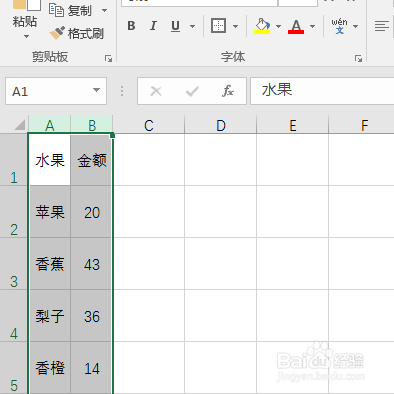Open the phonetic guide dropdown arrow
The width and height of the screenshot is (394, 394).
click(x=356, y=26)
